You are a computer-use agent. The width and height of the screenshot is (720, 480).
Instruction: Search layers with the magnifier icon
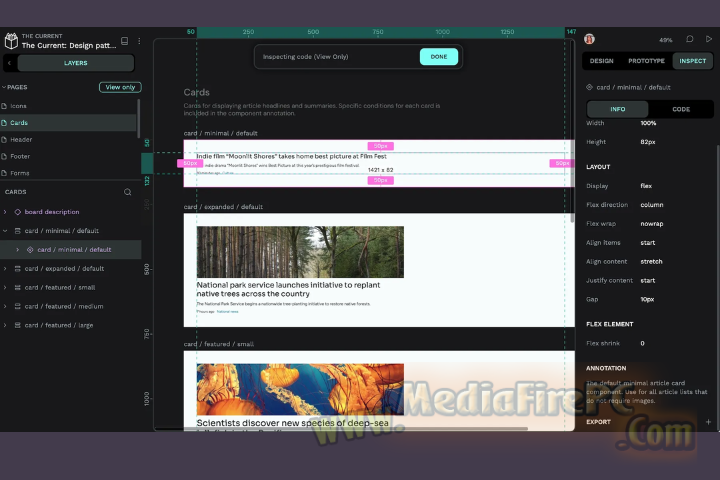tap(128, 192)
